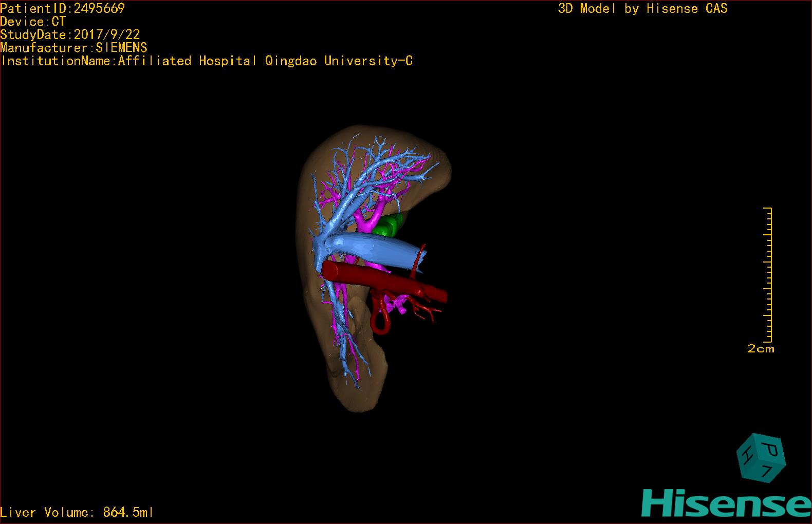This screenshot has width=812, height=524.
Task: Click the 3D Model by Hisense CAS title
Action: click(x=642, y=8)
